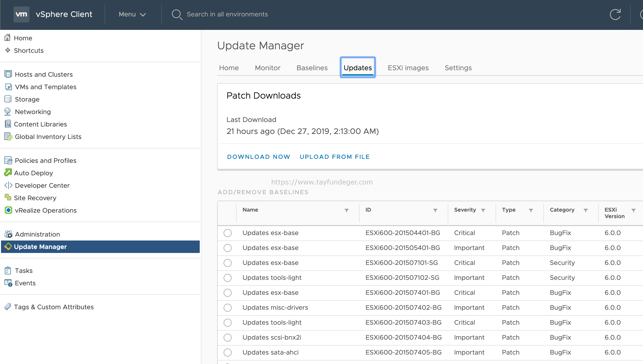643x364 pixels.
Task: Select radio for ESXi600-201504401-BG patch
Action: point(228,233)
